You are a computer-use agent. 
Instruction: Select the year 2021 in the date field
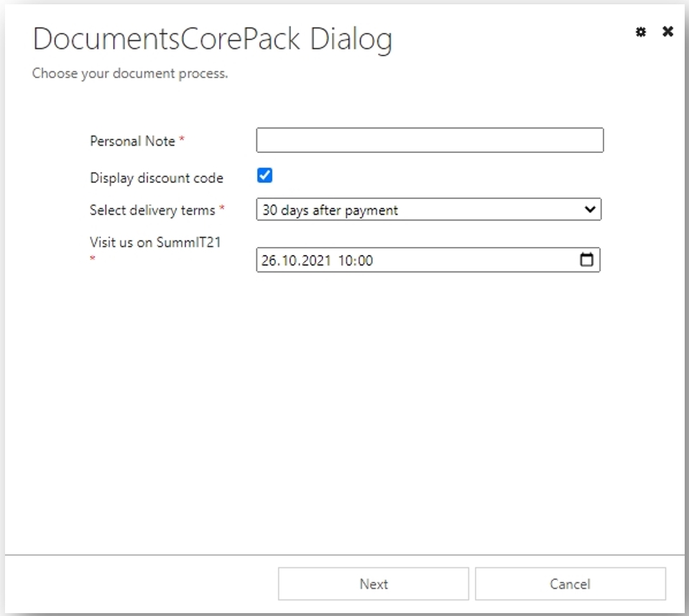click(316, 261)
